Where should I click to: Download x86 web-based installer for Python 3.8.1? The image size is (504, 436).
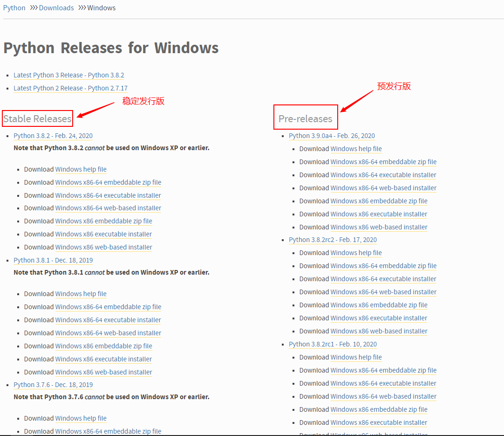[x=103, y=372]
